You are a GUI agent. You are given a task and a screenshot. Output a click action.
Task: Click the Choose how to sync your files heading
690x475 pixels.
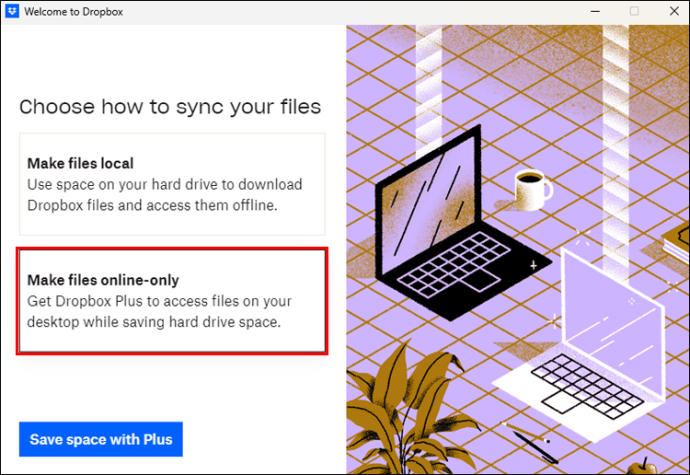170,107
